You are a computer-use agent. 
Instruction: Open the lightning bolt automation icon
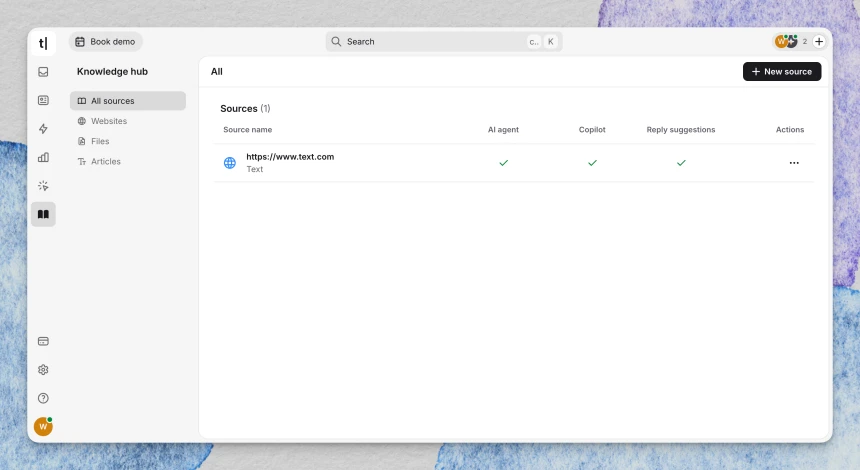coord(43,129)
